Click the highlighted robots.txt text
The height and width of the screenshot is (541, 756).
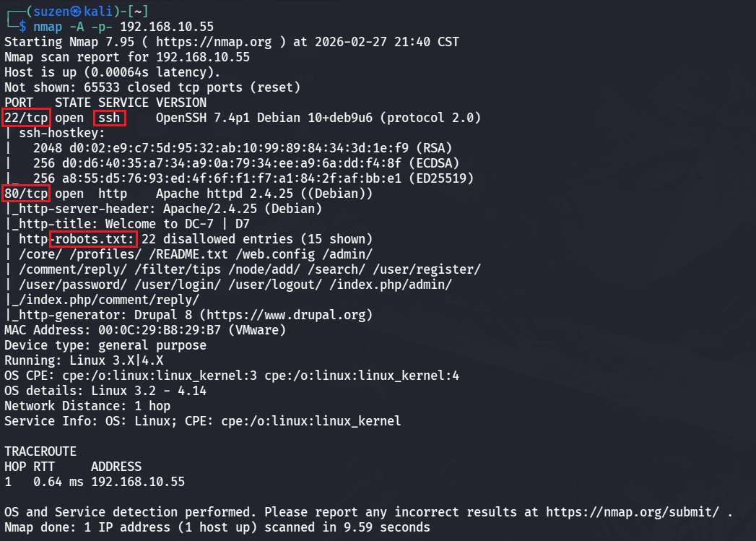tap(95, 238)
